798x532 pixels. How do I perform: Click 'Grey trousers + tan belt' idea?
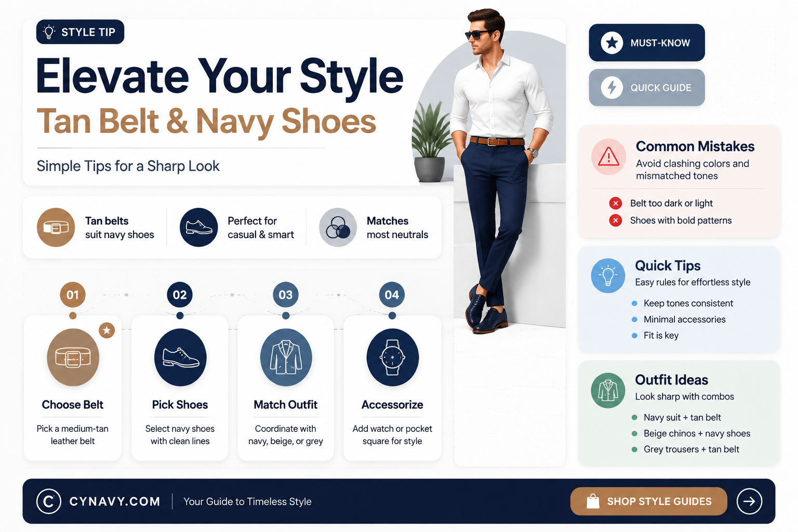pos(691,449)
